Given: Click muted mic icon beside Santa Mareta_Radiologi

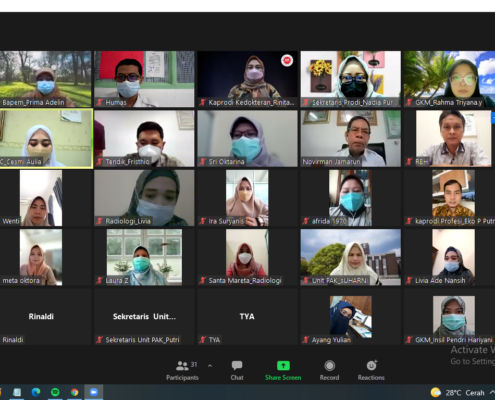Looking at the screenshot, I should (203, 280).
